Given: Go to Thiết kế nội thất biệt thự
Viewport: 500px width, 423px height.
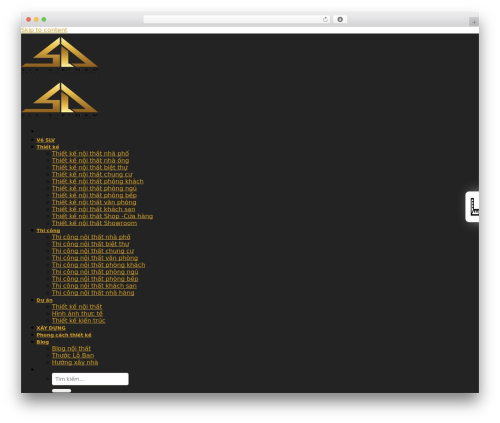Looking at the screenshot, I should point(90,168).
